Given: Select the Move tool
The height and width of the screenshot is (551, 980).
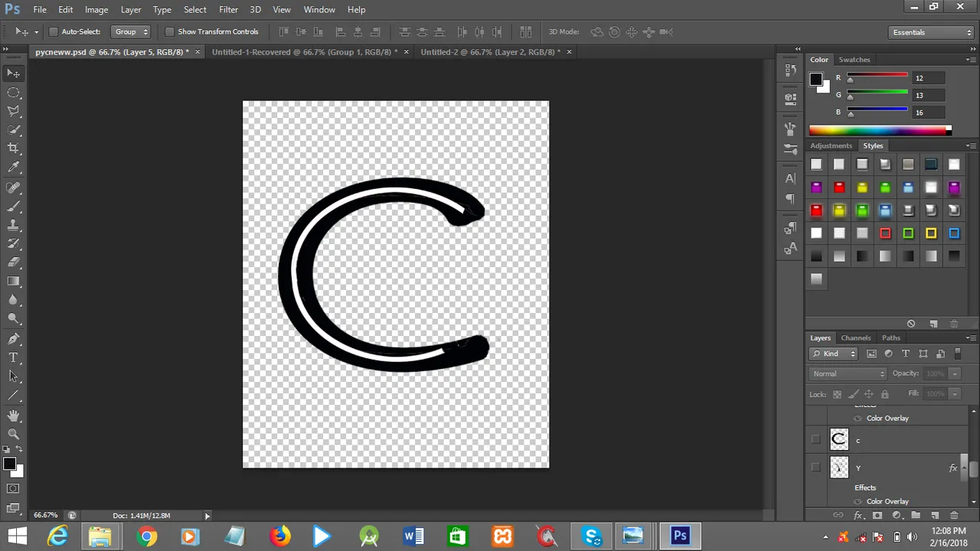Looking at the screenshot, I should click(14, 73).
